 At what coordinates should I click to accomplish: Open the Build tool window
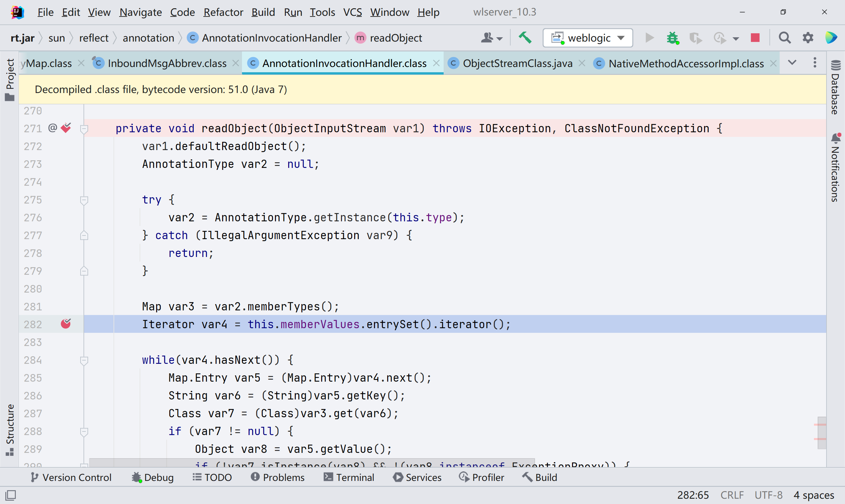(540, 477)
